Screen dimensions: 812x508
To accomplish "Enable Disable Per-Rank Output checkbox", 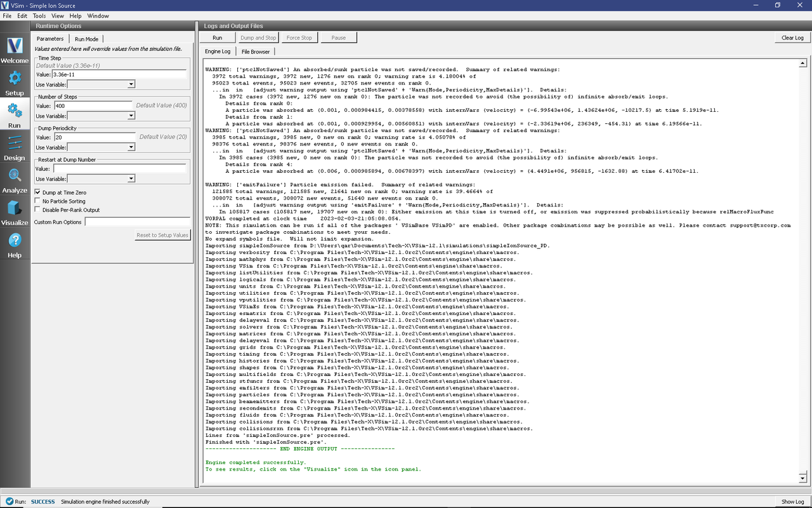I will (37, 210).
